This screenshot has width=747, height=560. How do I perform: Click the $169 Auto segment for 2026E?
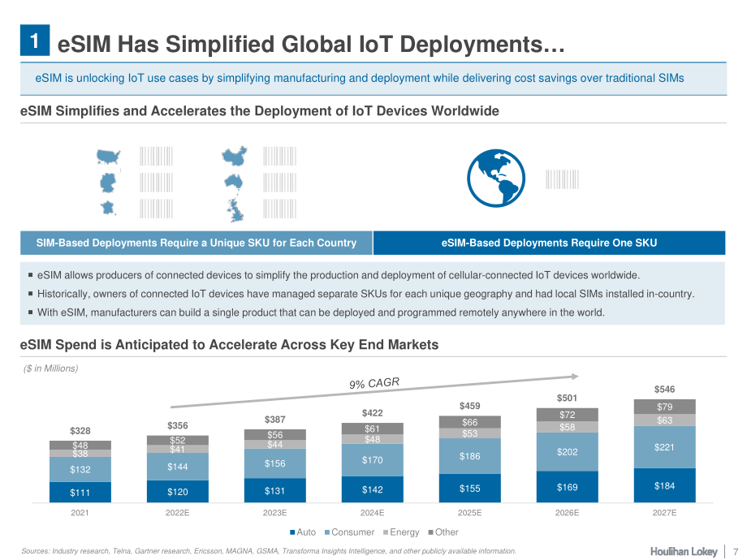tap(568, 487)
